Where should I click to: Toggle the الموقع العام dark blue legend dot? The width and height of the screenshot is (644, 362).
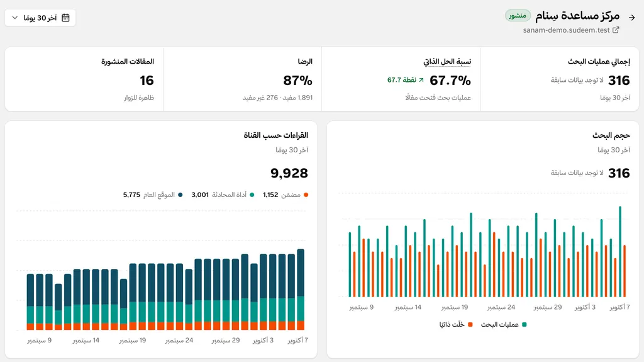coord(180,195)
